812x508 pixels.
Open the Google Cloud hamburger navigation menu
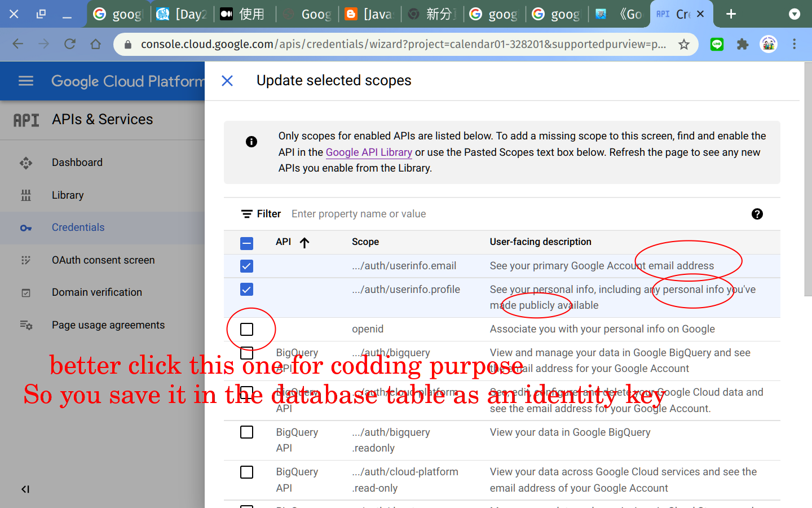pos(26,81)
